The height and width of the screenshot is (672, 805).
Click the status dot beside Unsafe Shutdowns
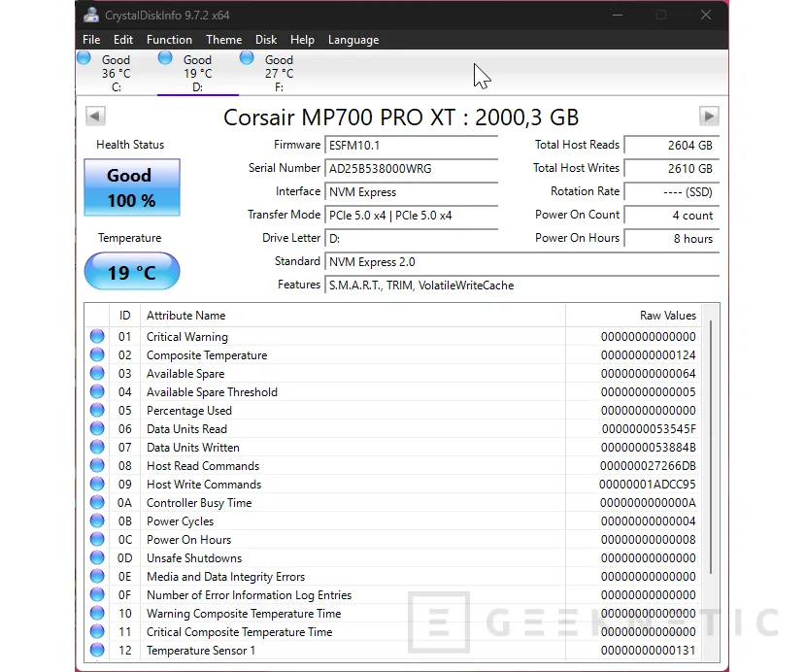click(x=96, y=557)
